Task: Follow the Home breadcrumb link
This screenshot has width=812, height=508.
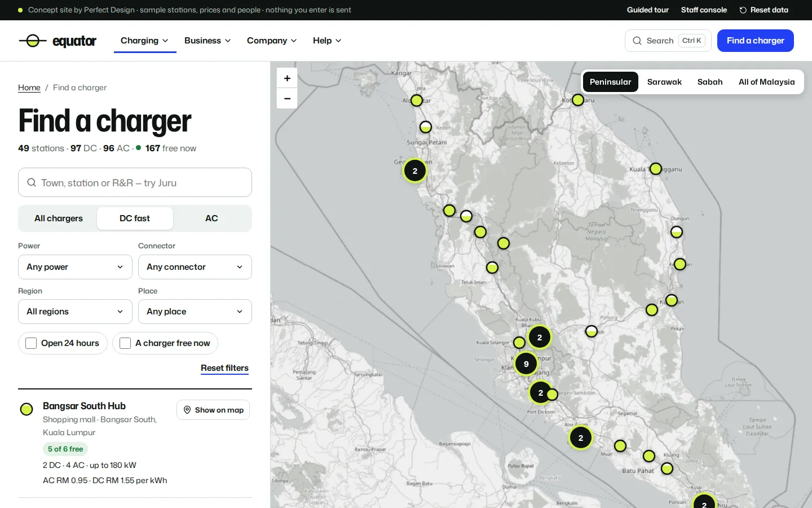Action: (29, 87)
